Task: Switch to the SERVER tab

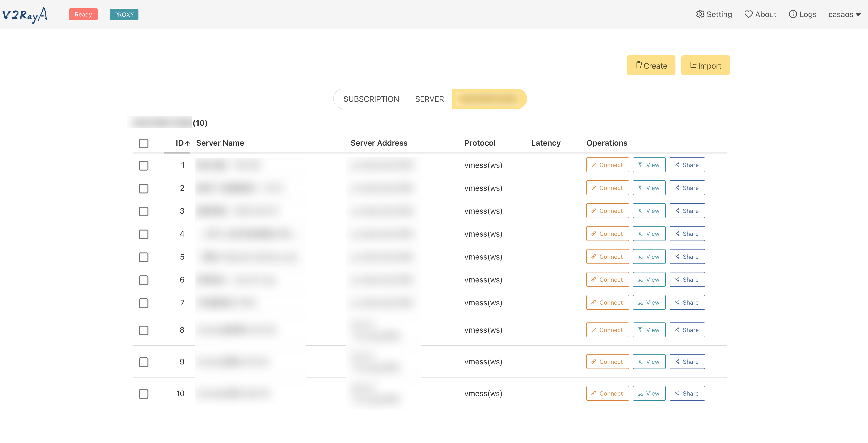Action: [429, 99]
